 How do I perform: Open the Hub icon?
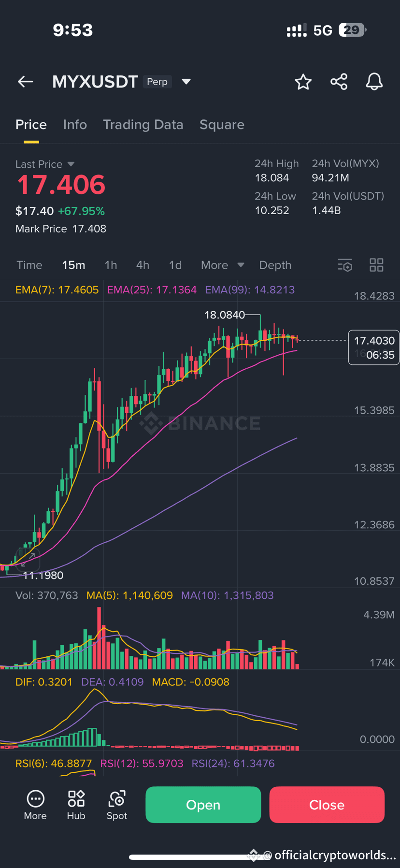point(76,805)
